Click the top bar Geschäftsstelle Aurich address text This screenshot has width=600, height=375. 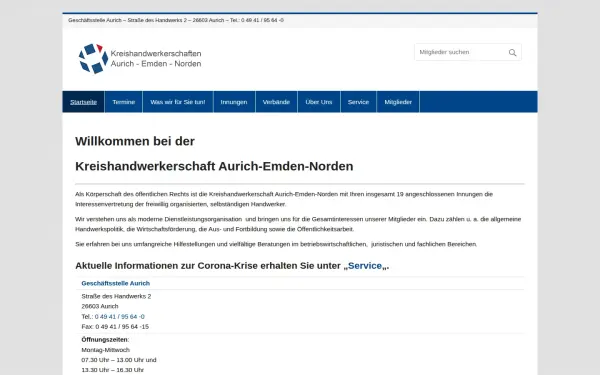176,20
